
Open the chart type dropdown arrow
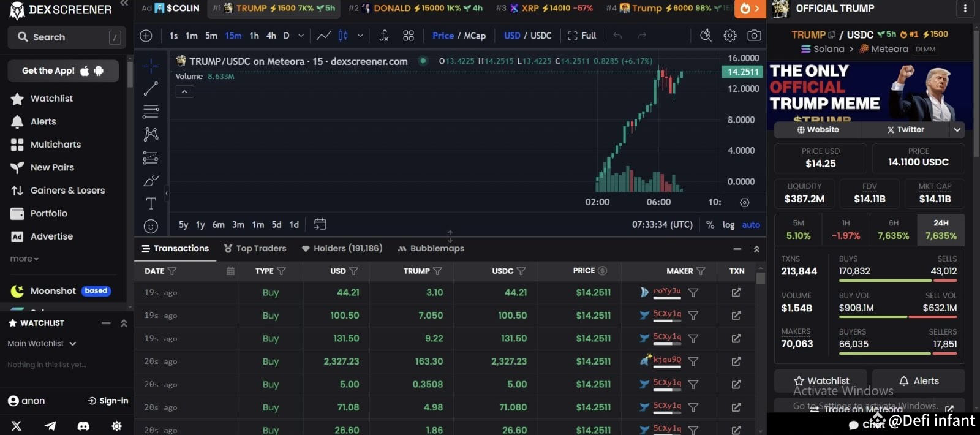[x=360, y=36]
